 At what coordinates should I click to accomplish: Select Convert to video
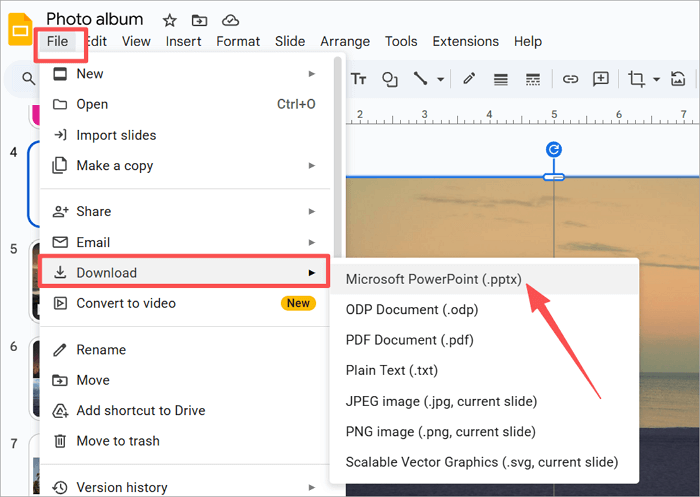(185, 303)
